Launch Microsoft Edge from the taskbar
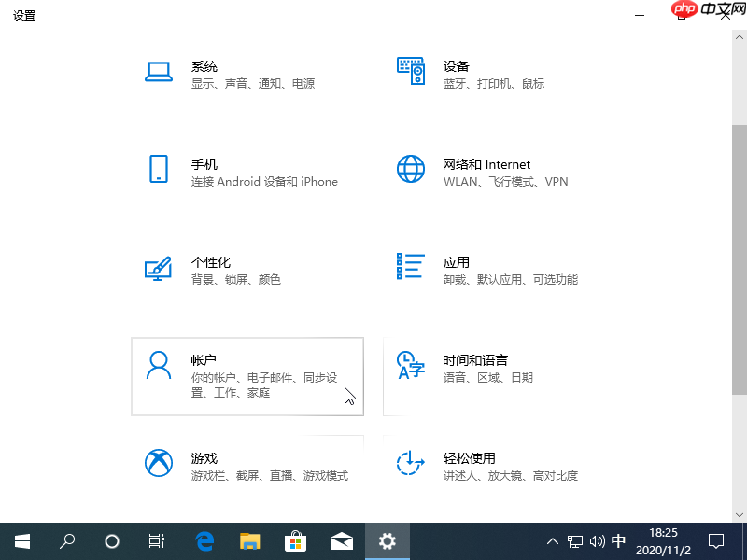Screen dimensions: 747x560 pyautogui.click(x=204, y=540)
